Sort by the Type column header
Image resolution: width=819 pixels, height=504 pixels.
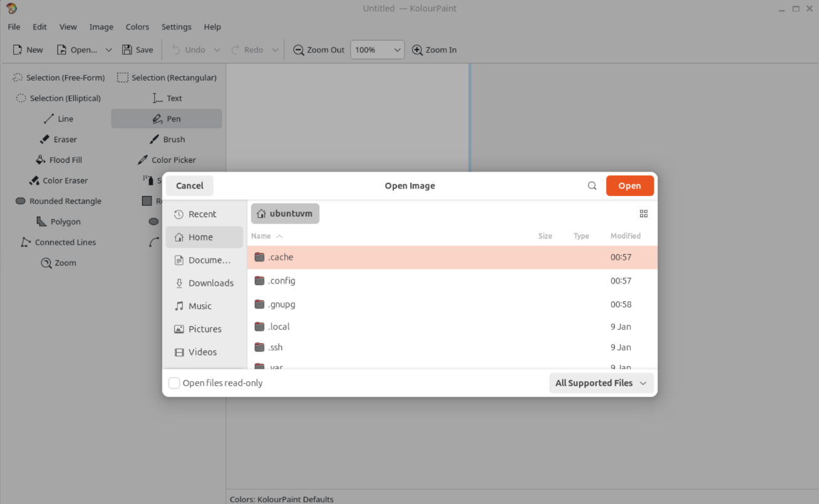coord(581,236)
